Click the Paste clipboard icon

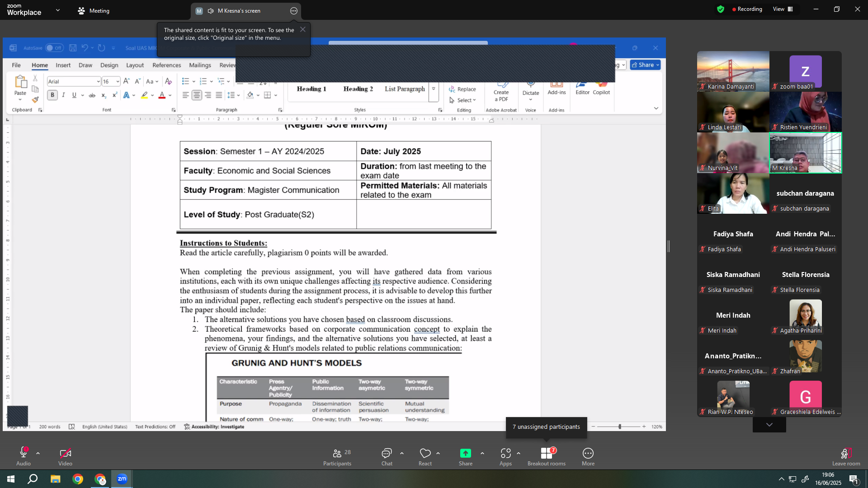coord(20,82)
